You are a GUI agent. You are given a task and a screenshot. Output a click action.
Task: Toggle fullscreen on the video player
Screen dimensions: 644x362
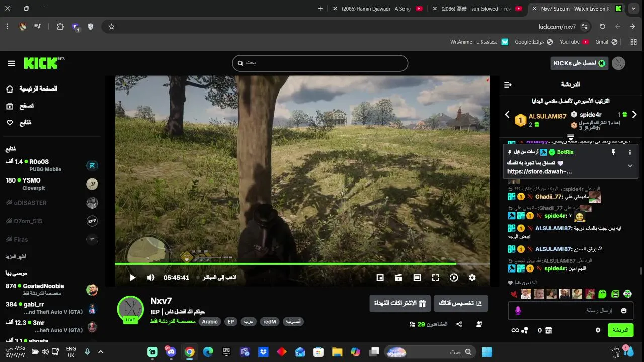pos(436,277)
